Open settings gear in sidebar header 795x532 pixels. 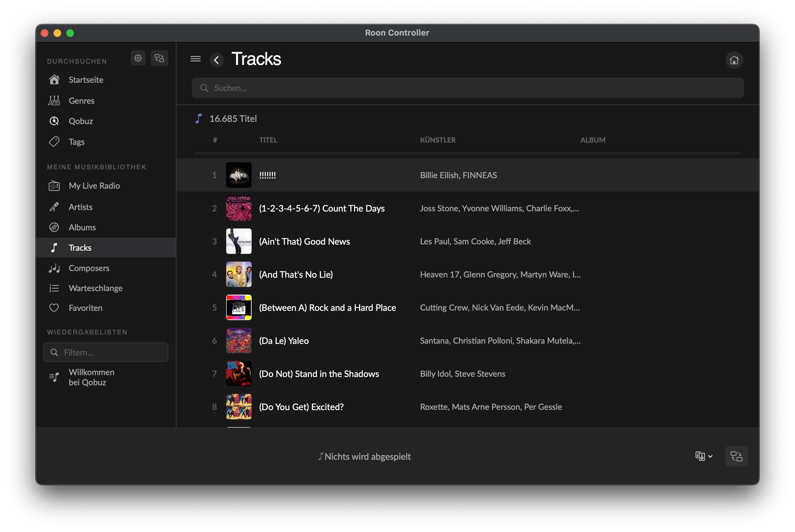(x=138, y=58)
